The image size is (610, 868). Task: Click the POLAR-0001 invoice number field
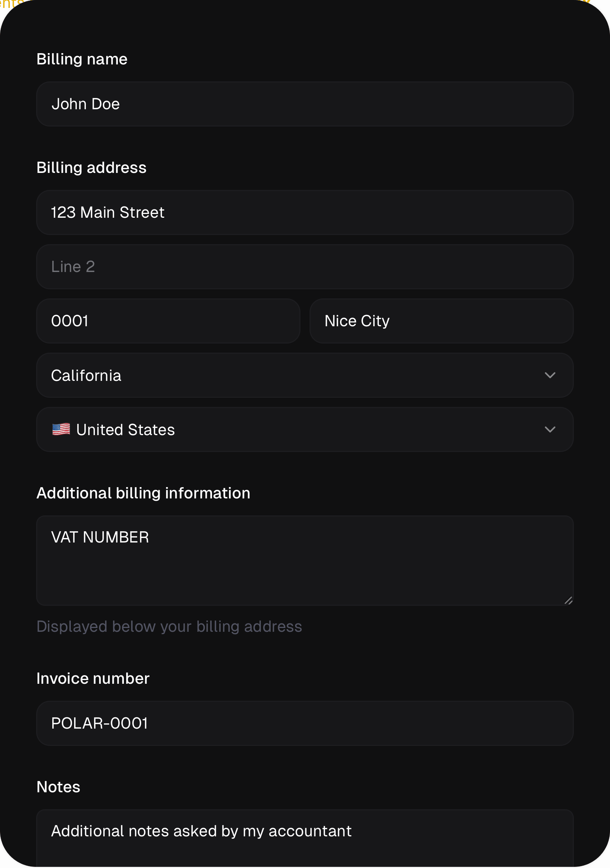point(305,723)
